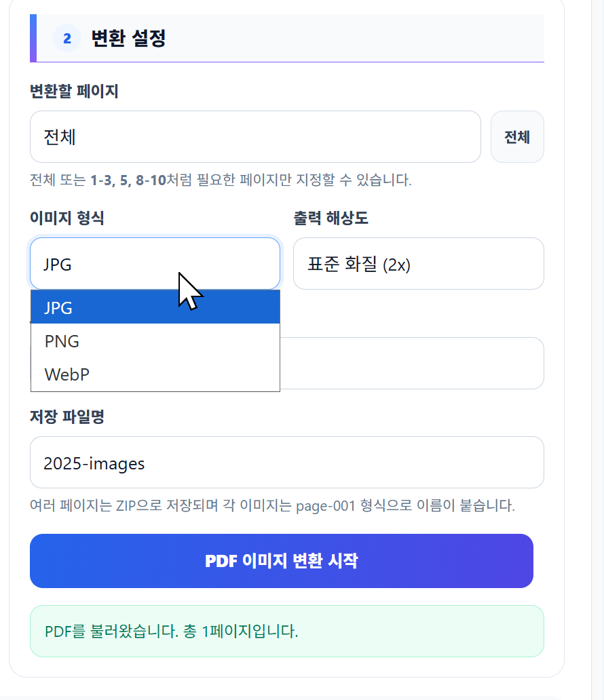Viewport: 604px width, 700px height.
Task: Pick WebP as the image format
Action: click(x=155, y=374)
